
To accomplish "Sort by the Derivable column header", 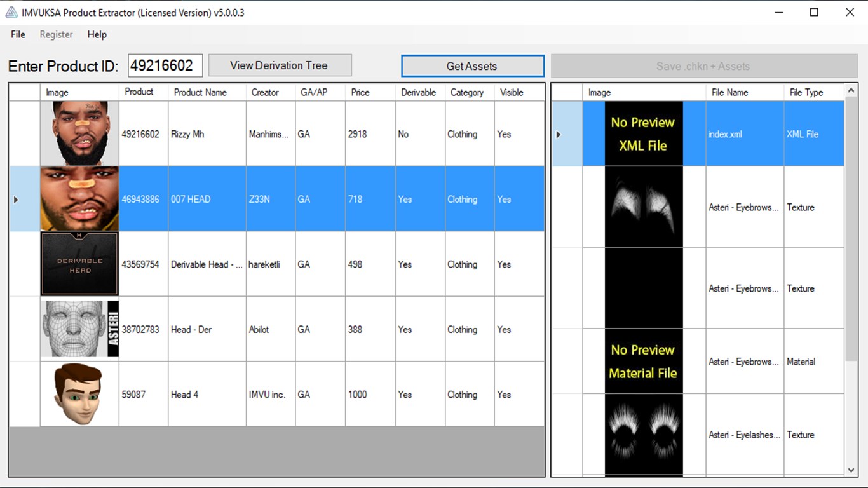I will click(420, 92).
